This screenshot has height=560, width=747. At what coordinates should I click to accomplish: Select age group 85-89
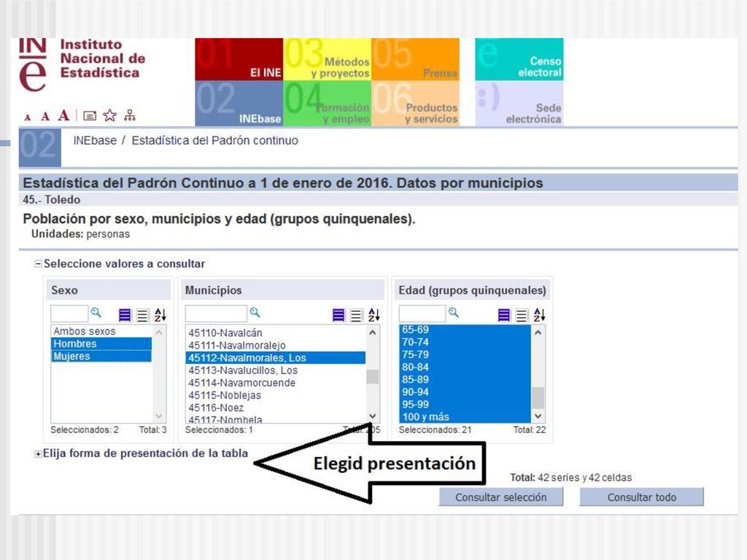465,379
